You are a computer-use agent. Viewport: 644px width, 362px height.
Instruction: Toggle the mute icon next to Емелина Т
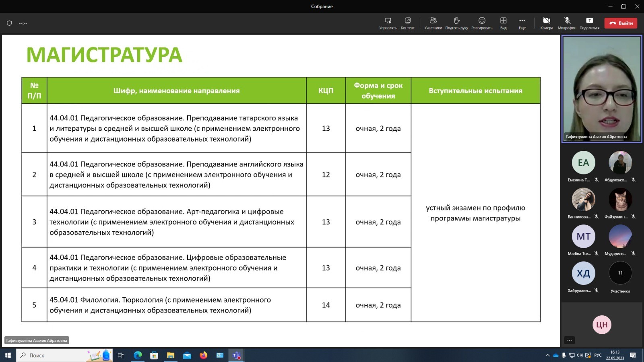597,180
